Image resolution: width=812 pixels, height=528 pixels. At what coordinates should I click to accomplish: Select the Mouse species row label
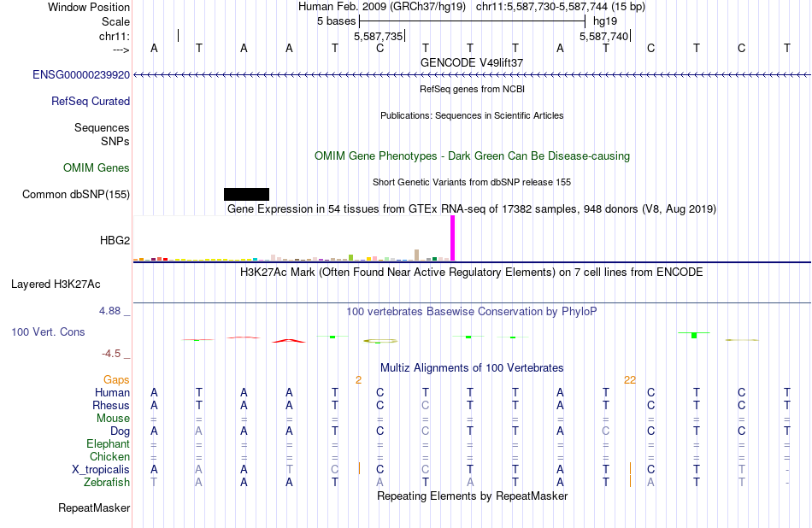coord(113,419)
